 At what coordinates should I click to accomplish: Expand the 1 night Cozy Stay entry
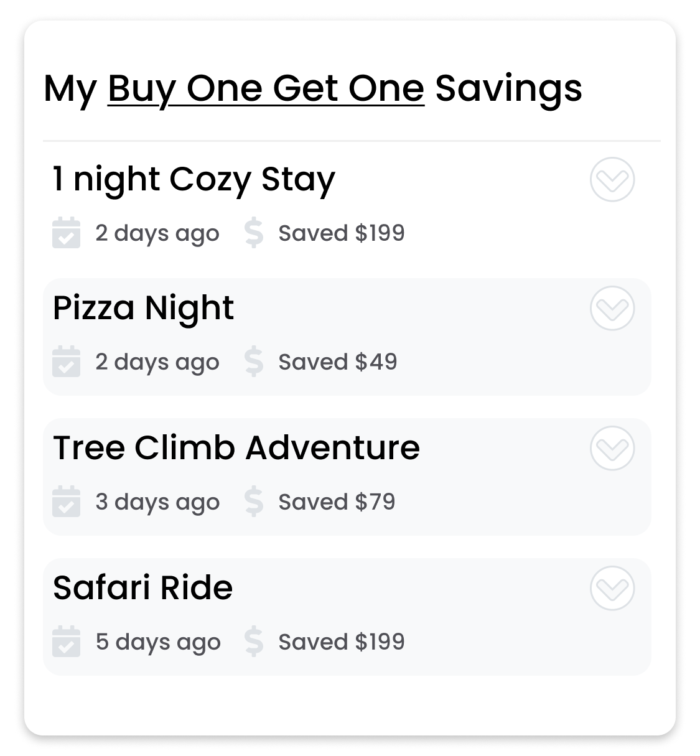(612, 179)
